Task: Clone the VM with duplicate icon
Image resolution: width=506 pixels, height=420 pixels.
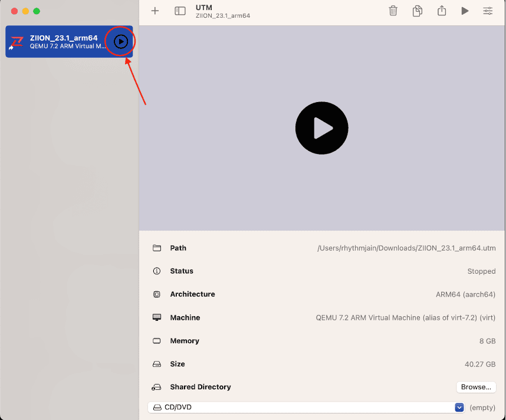Action: click(x=418, y=11)
